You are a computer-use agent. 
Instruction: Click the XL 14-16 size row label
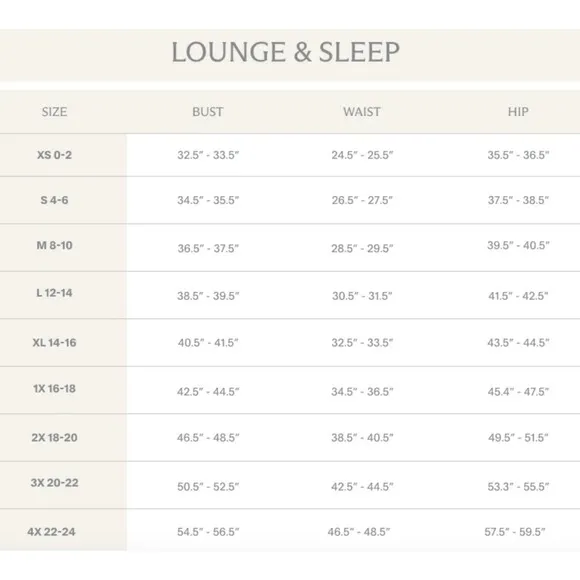(54, 343)
